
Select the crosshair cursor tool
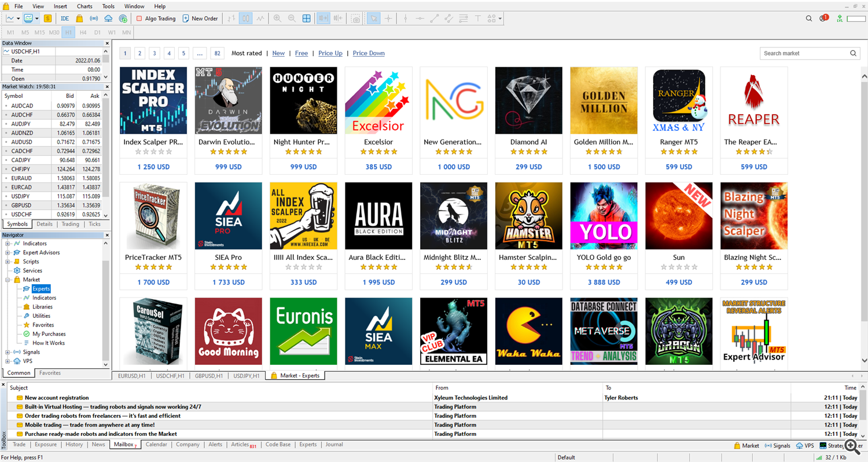388,19
